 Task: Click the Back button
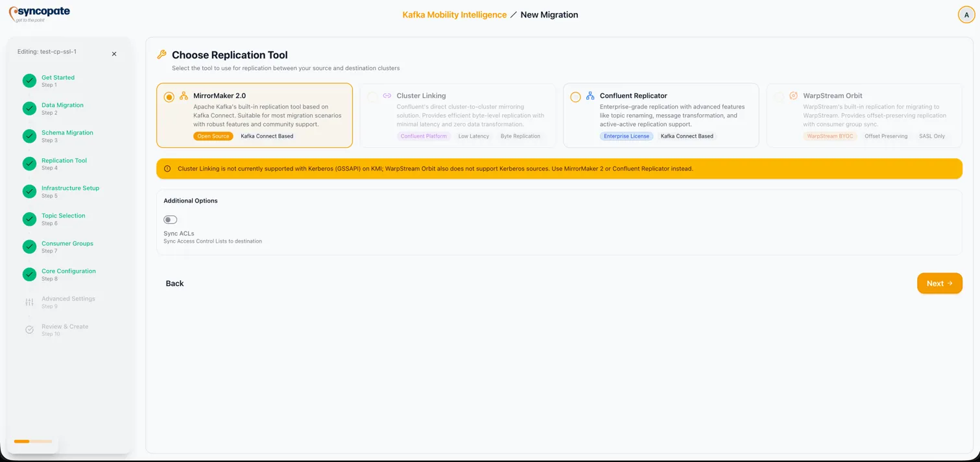[174, 284]
